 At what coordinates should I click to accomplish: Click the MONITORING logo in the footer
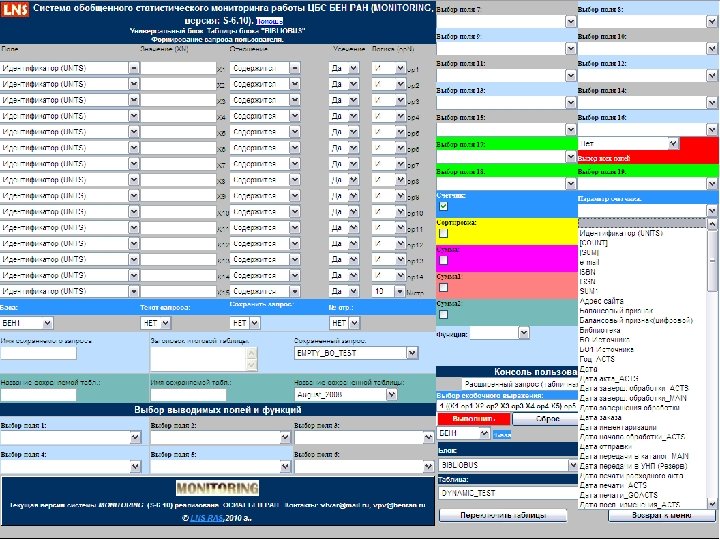pyautogui.click(x=217, y=488)
